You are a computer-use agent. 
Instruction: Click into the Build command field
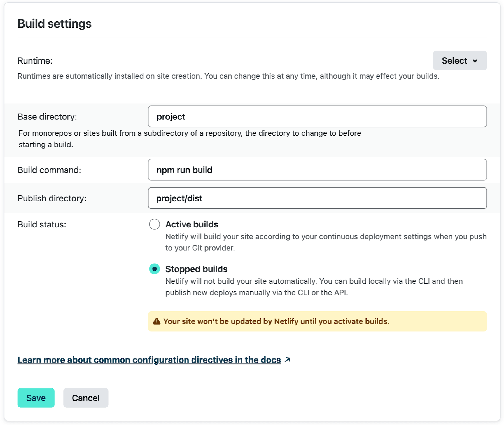coord(317,170)
